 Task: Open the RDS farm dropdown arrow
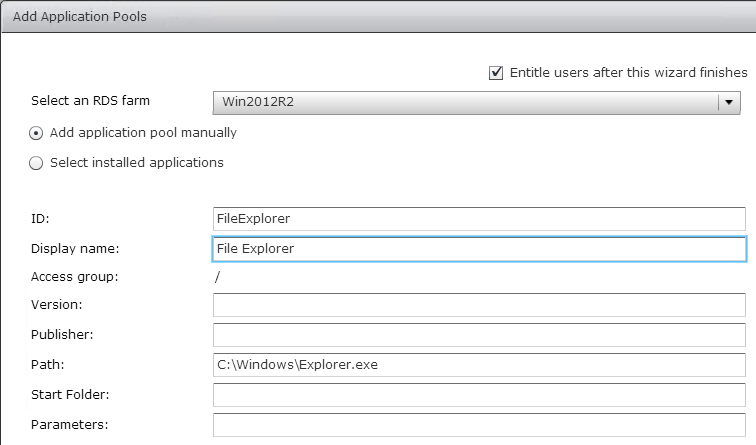(729, 102)
